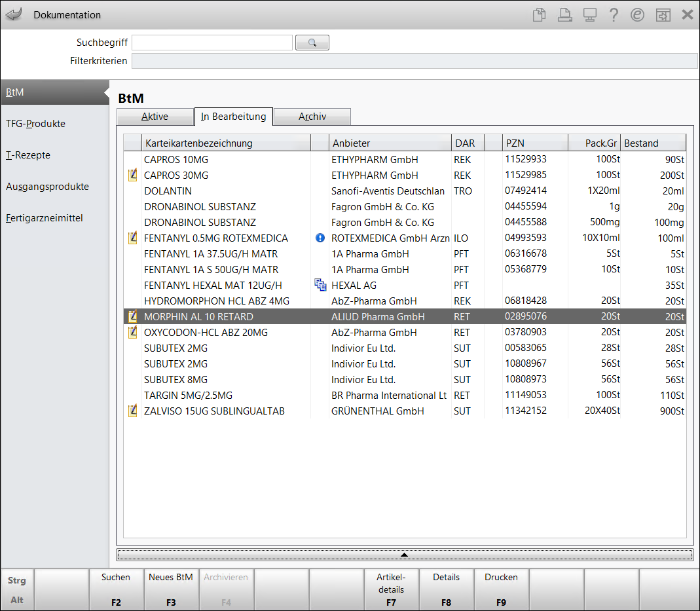Click note icon beside MORPHIN AL 10 RETARD
700x611 pixels.
click(132, 316)
